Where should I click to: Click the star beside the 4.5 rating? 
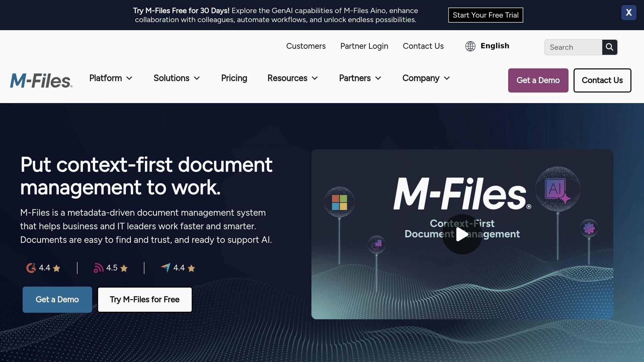124,268
